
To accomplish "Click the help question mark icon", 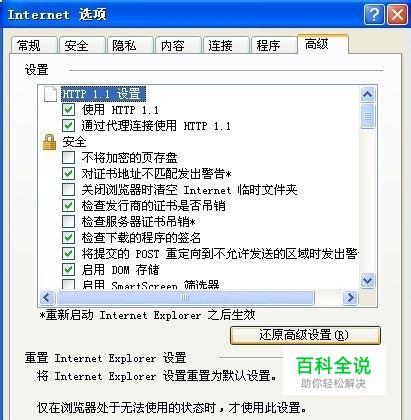I will coord(374,15).
